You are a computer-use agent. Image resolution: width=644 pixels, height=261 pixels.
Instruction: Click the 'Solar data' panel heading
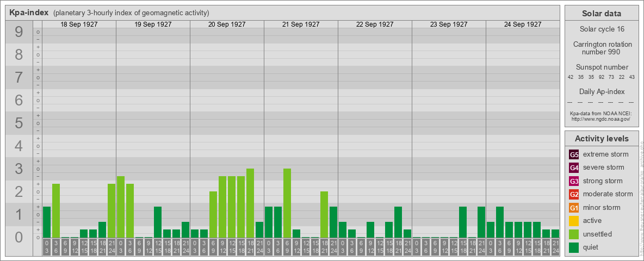pyautogui.click(x=602, y=13)
